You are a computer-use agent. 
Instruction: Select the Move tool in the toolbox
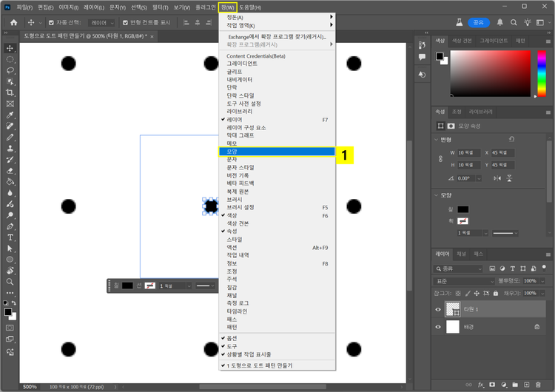[x=10, y=48]
